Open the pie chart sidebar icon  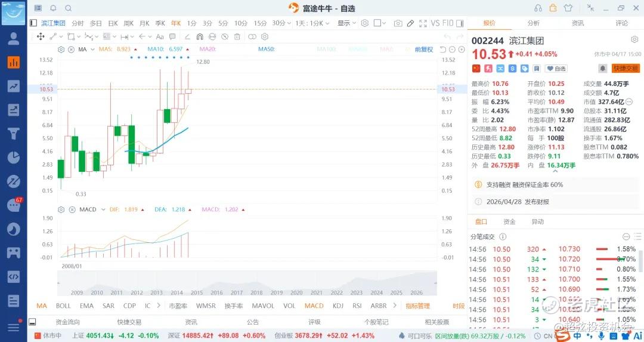point(14,158)
